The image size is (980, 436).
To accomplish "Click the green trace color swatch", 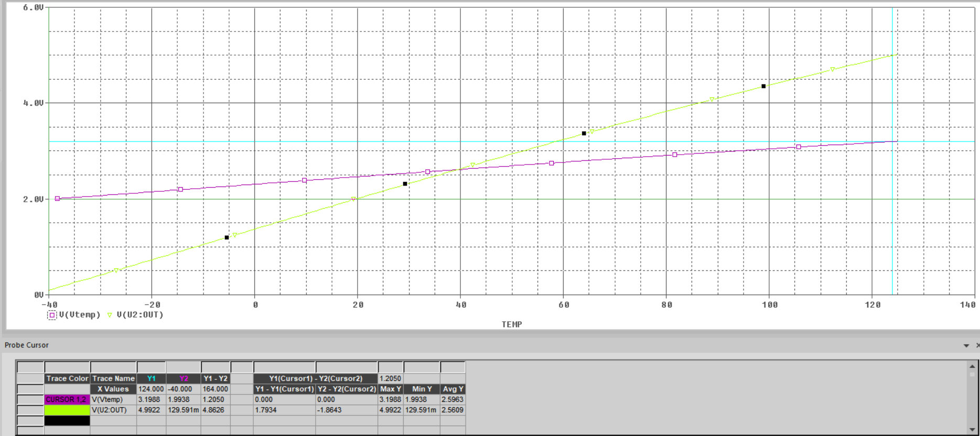I will pyautogui.click(x=67, y=410).
